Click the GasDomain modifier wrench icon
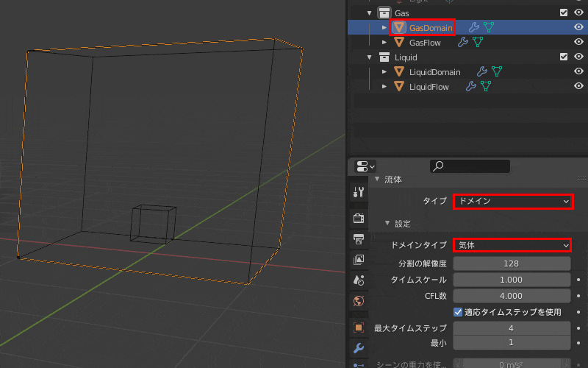Viewport: 588px width, 368px height. pos(474,27)
